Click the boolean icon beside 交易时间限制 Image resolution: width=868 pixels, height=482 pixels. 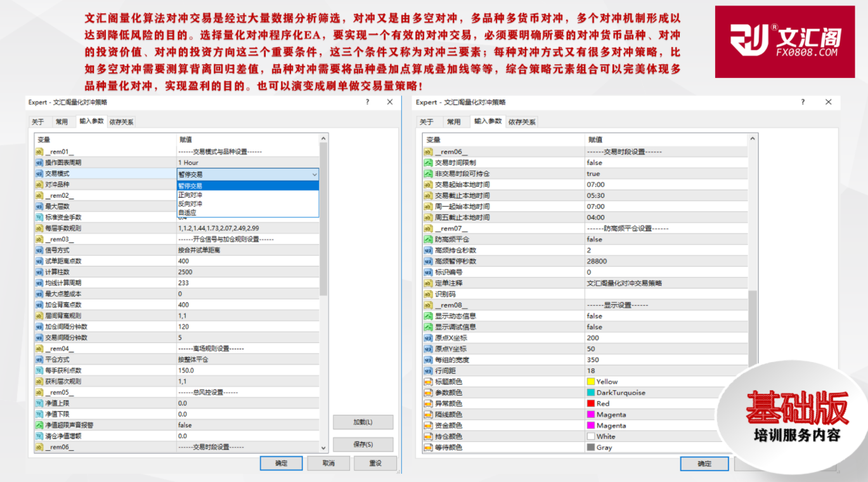pos(428,163)
